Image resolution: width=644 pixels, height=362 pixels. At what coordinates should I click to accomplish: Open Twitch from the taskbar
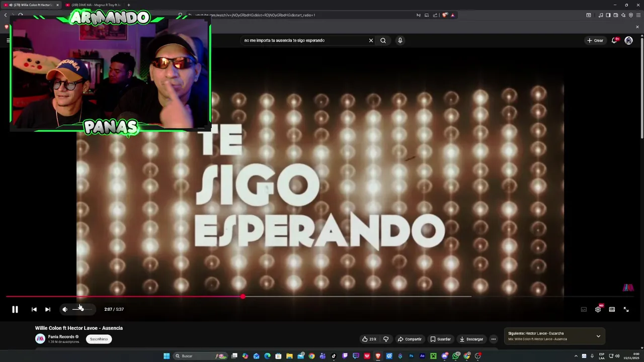(x=345, y=356)
